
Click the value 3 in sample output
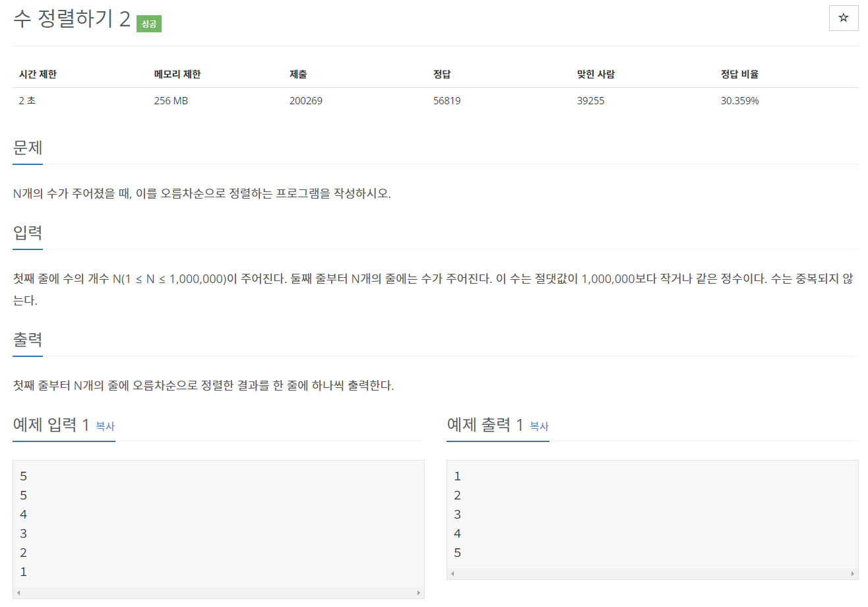458,515
